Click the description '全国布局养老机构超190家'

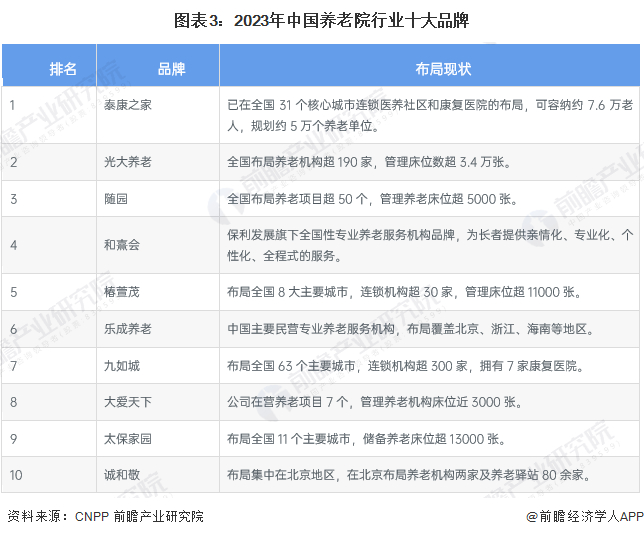369,161
